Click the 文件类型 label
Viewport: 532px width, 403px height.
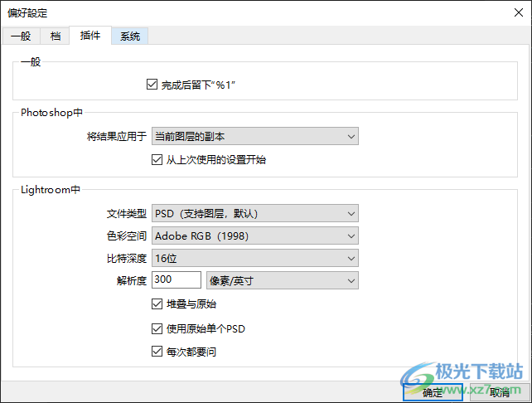point(127,214)
